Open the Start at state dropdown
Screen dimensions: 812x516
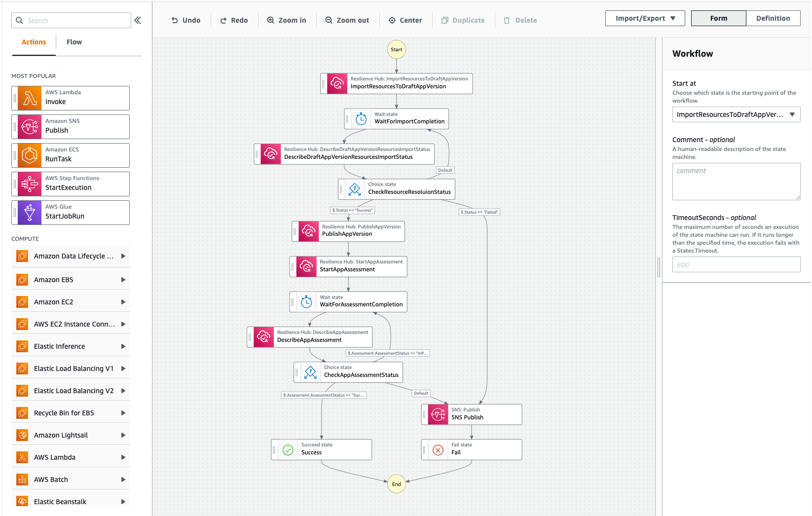pos(736,114)
